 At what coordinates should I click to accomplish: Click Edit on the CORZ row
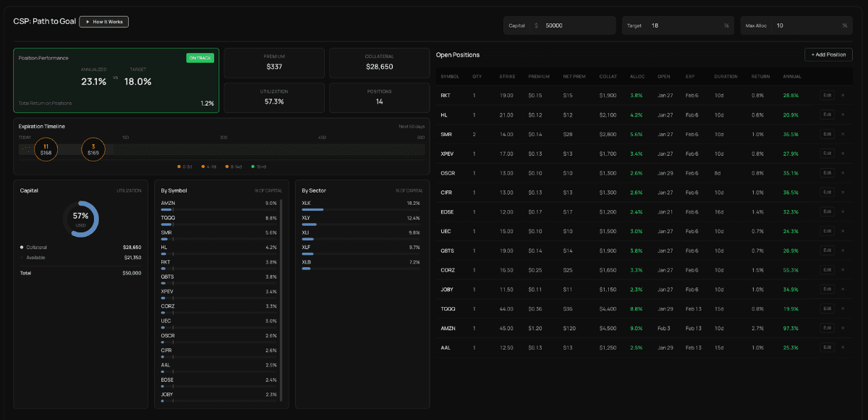[827, 269]
